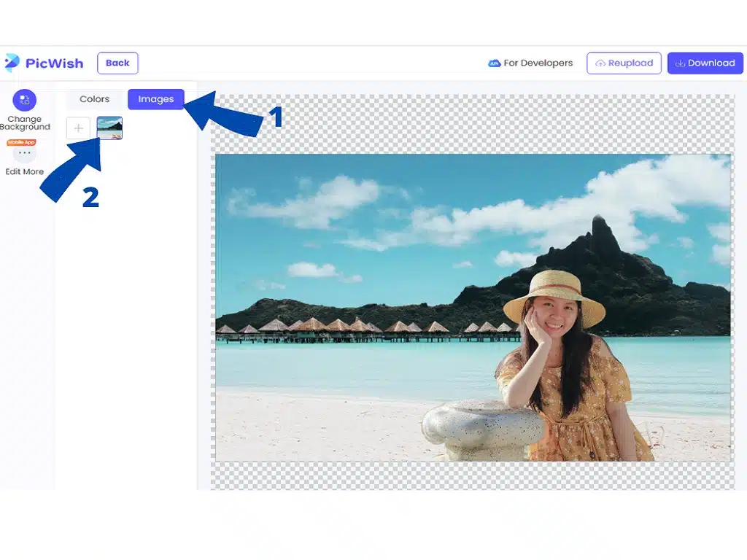Toggle background type back to Colors
This screenshot has height=560, width=747.
pyautogui.click(x=93, y=99)
